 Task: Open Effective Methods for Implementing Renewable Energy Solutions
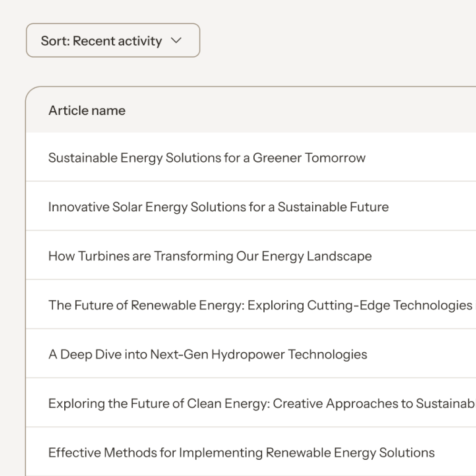pos(241,453)
